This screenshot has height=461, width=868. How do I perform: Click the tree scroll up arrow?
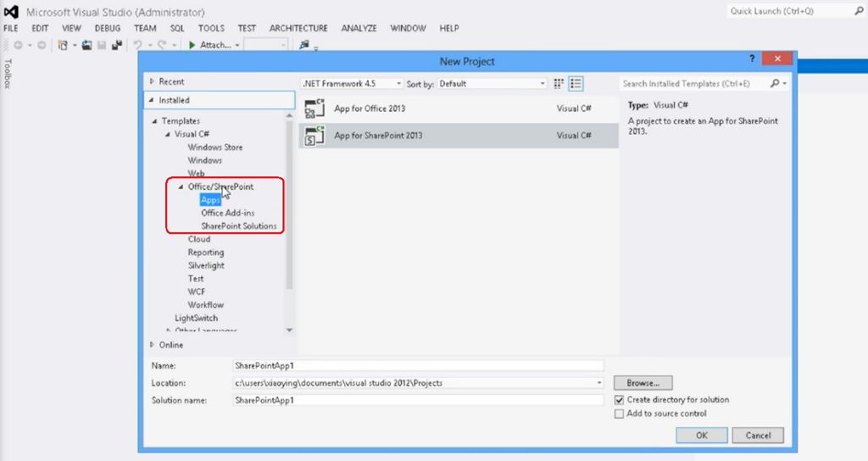(289, 115)
